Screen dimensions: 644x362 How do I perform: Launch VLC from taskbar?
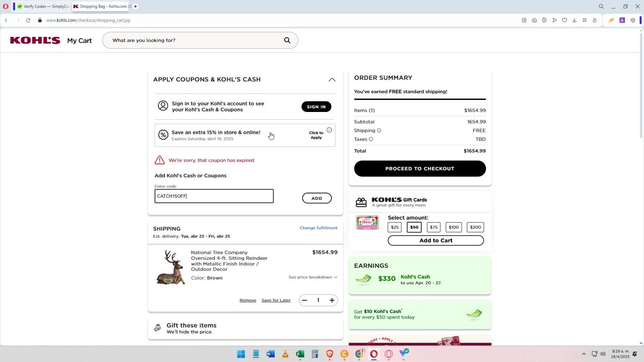285,354
